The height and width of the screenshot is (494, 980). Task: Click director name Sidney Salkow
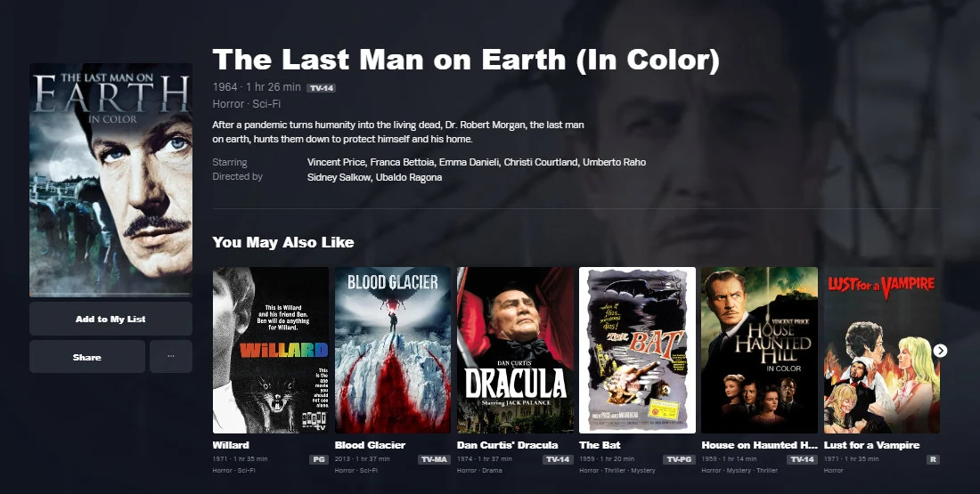[x=339, y=177]
